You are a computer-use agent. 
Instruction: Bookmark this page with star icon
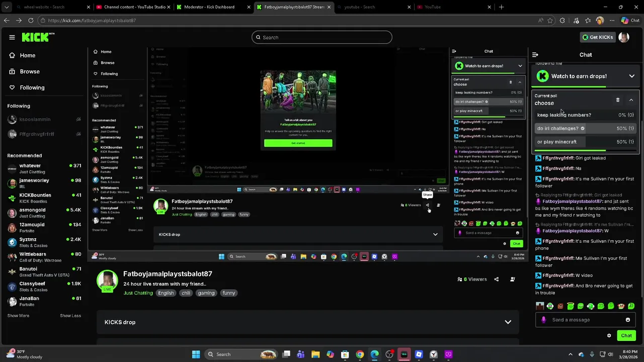(550, 21)
